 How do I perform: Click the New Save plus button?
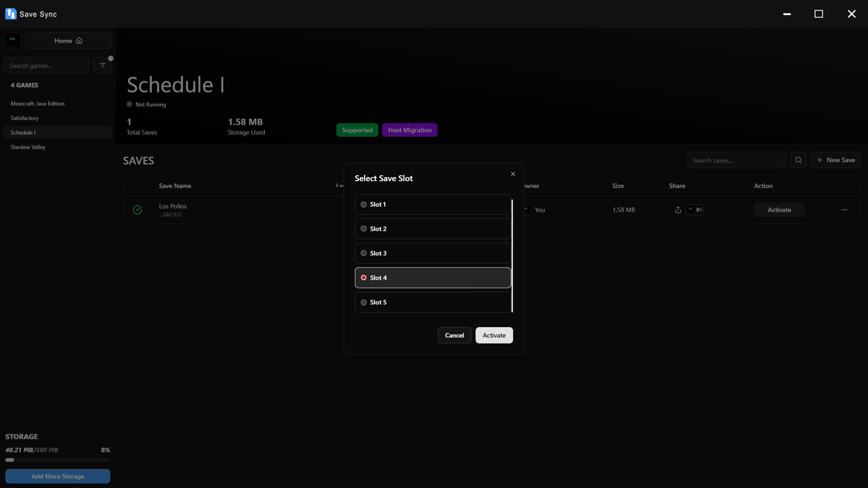tap(835, 160)
